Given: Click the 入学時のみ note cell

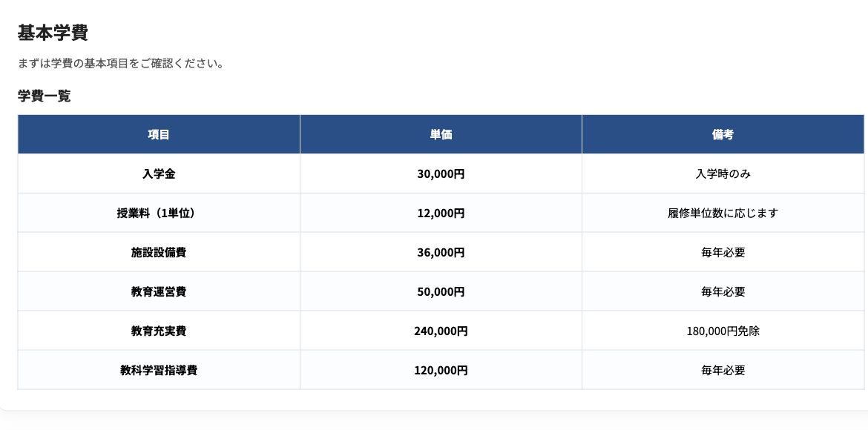Looking at the screenshot, I should pyautogui.click(x=723, y=173).
